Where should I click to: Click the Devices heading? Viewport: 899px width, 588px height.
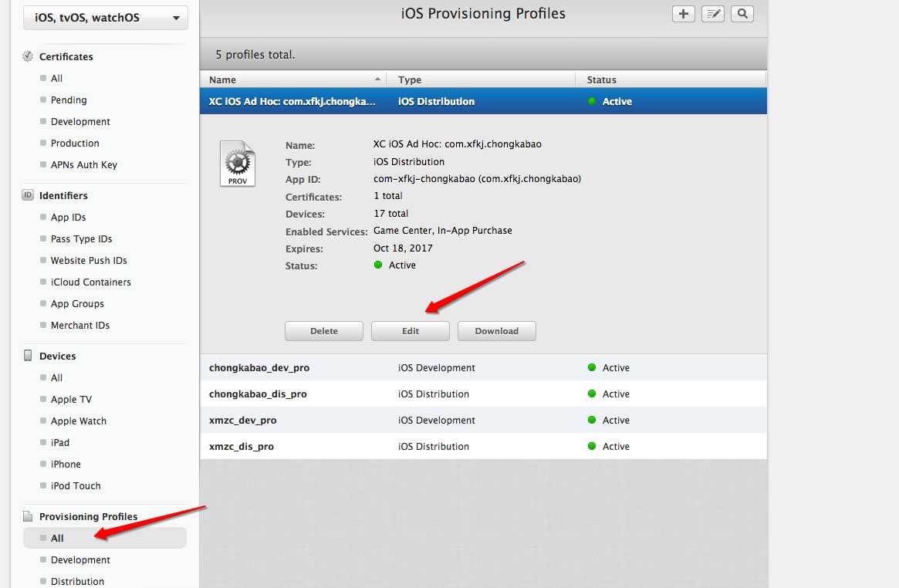(57, 356)
